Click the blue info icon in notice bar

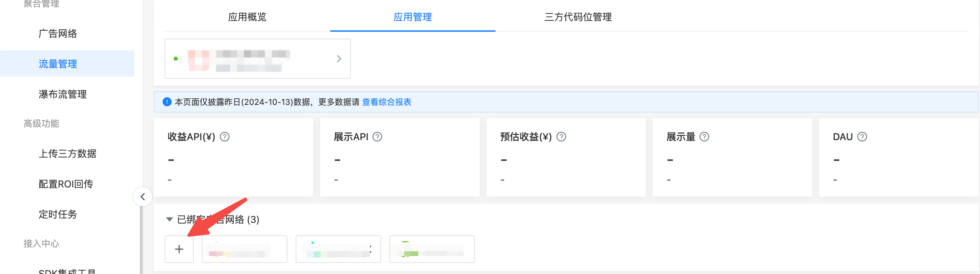coord(167,102)
